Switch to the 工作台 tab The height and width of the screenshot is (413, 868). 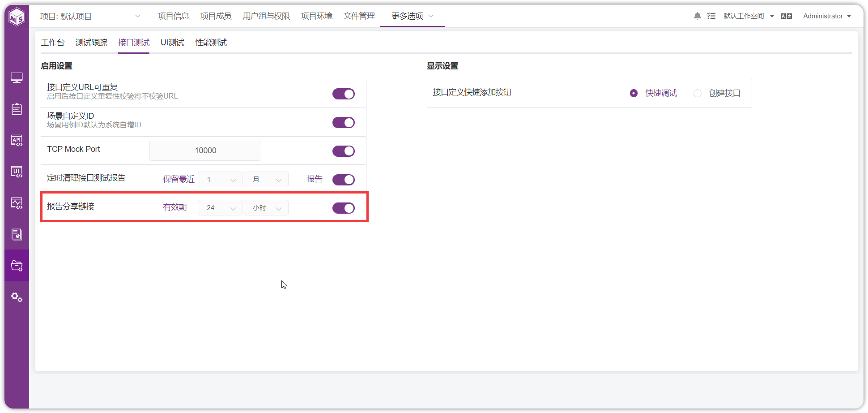click(x=53, y=43)
